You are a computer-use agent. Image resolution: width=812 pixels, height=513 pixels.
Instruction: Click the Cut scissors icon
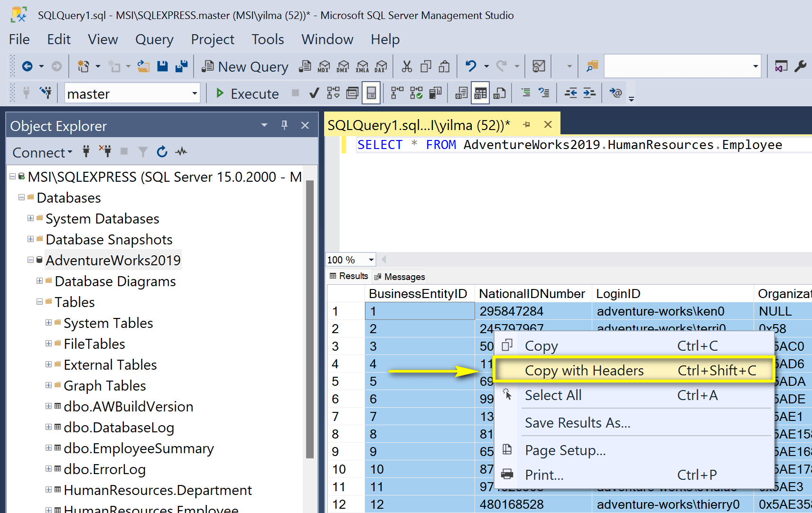tap(407, 66)
